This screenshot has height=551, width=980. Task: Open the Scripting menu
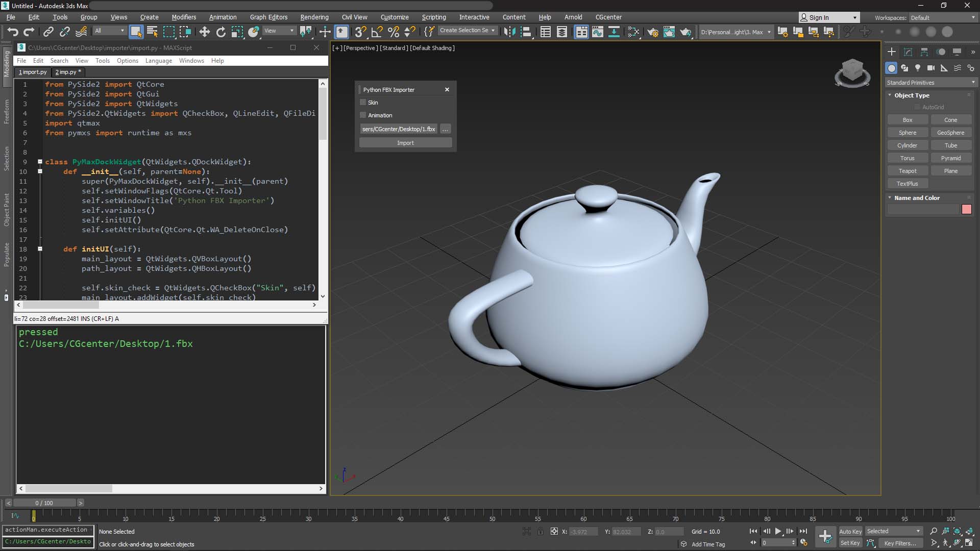coord(433,17)
